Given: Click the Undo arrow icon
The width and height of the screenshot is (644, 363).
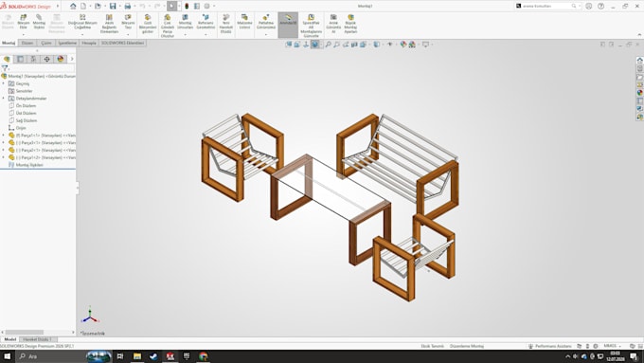Looking at the screenshot, I should 142,7.
